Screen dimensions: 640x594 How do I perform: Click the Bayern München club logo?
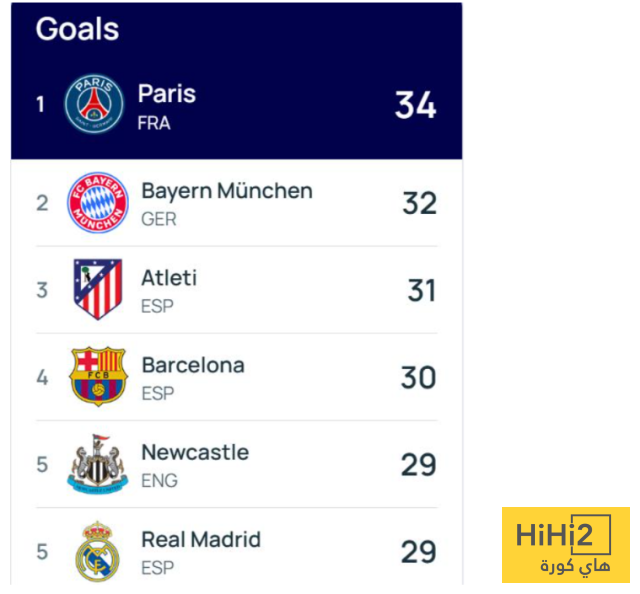[x=97, y=203]
